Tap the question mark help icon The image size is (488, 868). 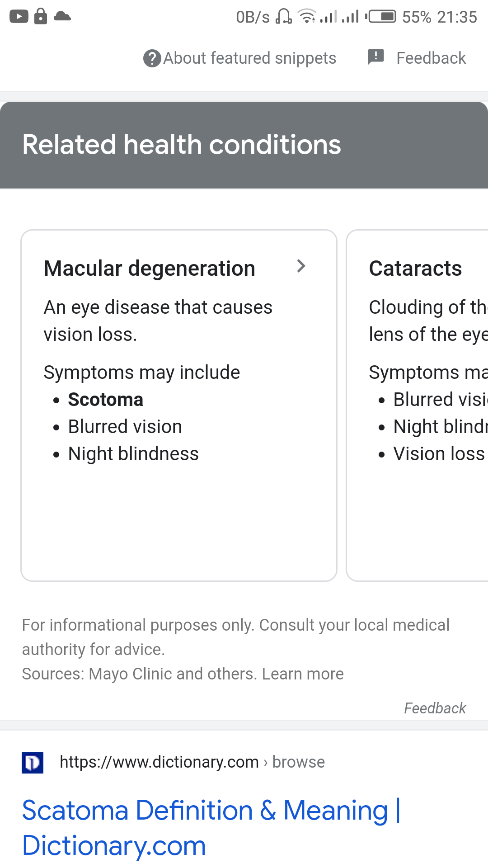pyautogui.click(x=152, y=58)
